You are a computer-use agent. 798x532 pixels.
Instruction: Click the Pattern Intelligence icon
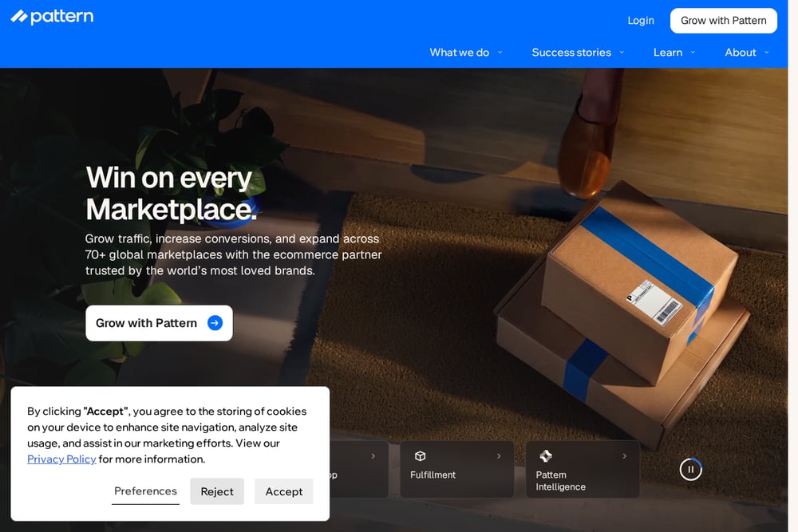click(x=546, y=456)
